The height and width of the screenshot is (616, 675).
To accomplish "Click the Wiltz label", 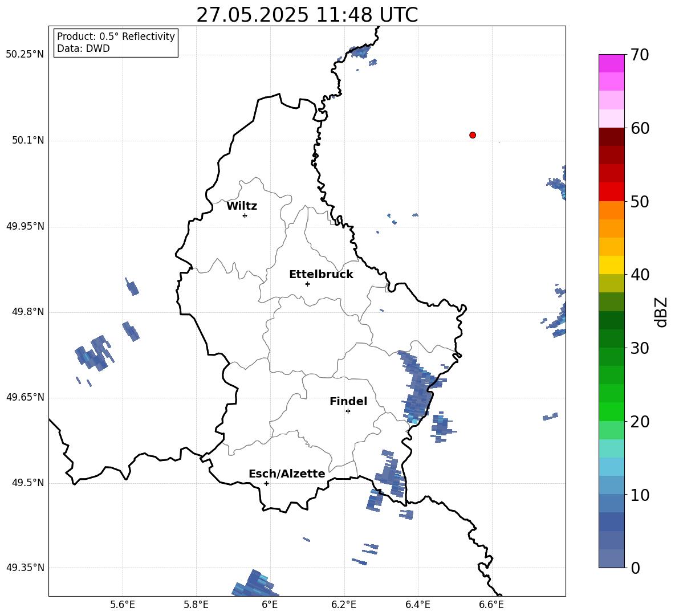I will pyautogui.click(x=242, y=206).
